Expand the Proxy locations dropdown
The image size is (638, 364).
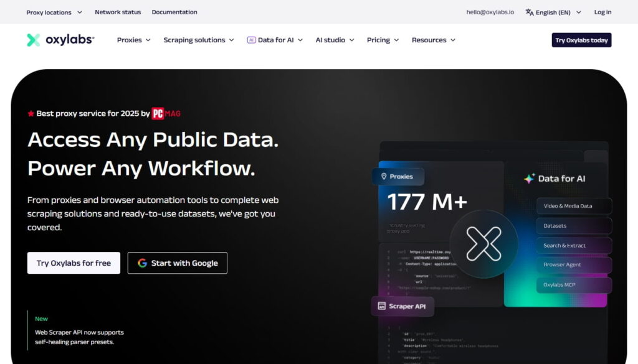[x=54, y=12]
